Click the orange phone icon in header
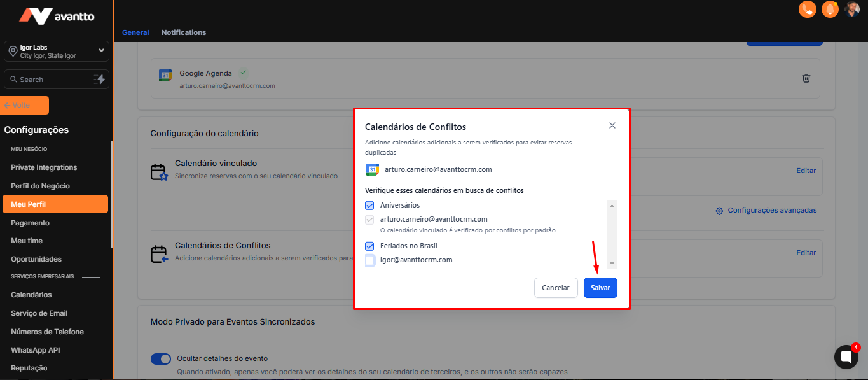 807,10
